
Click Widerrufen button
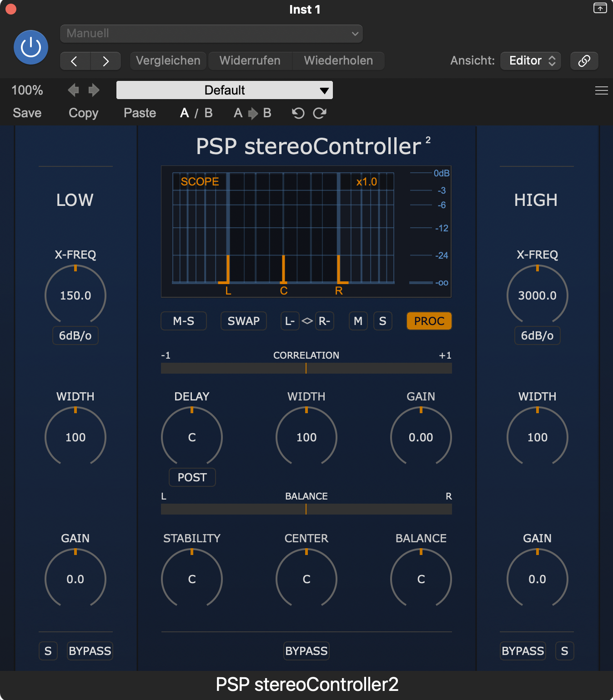[250, 61]
